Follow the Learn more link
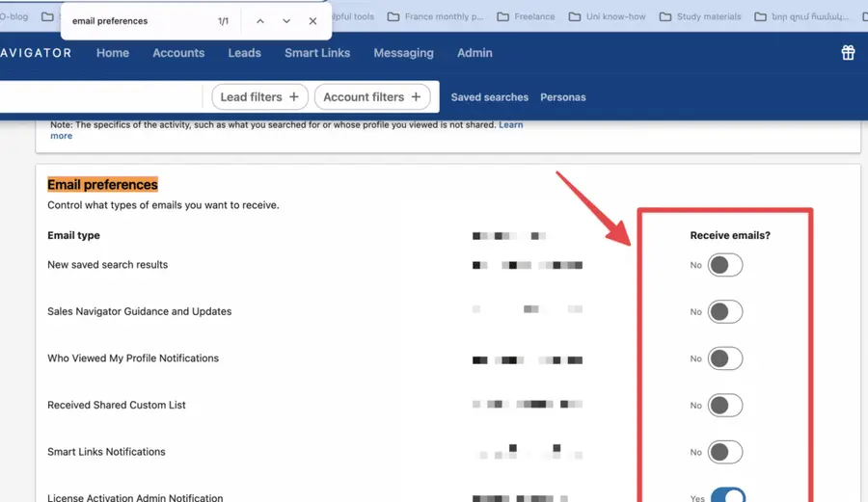This screenshot has width=868, height=502. click(x=510, y=125)
